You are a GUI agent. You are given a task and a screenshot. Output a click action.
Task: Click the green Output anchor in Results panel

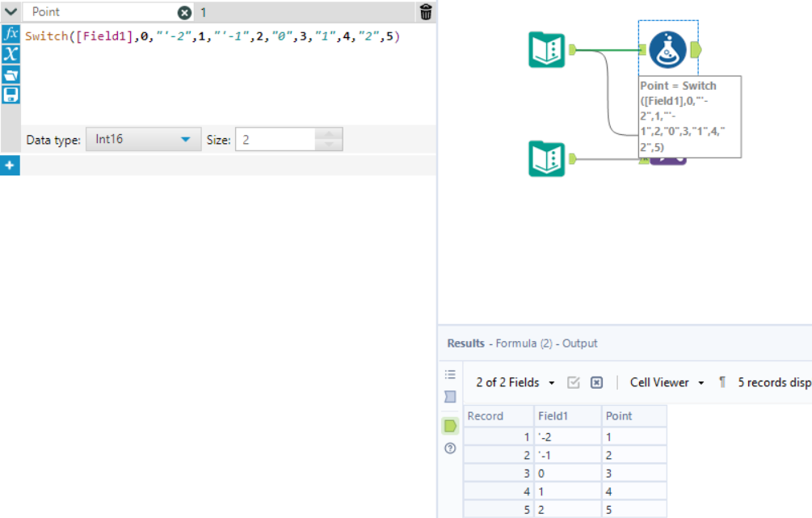450,426
